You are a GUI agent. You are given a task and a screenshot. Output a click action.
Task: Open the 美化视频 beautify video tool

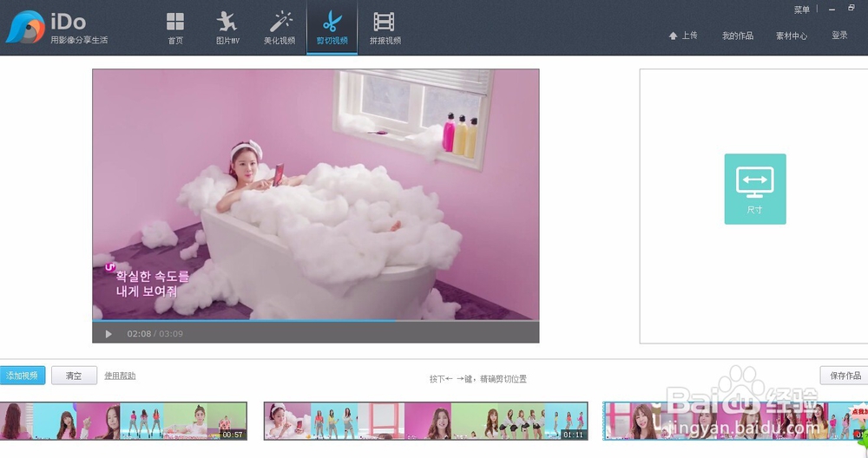(x=279, y=28)
